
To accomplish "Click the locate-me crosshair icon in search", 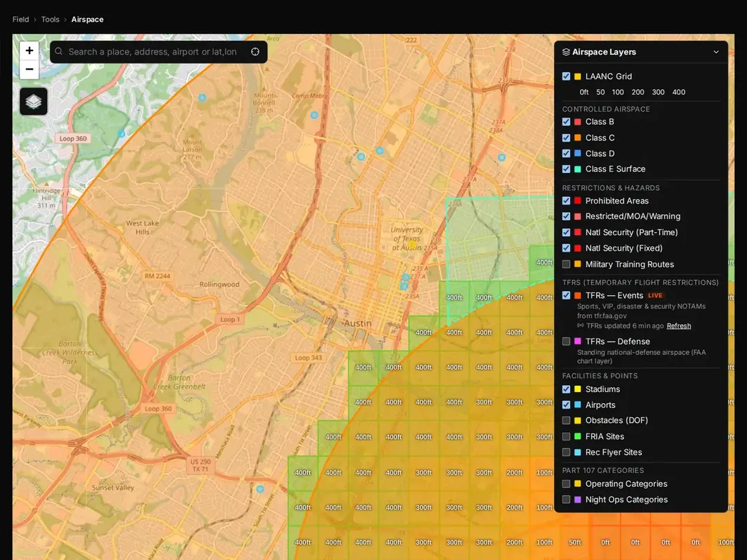I will coord(255,52).
